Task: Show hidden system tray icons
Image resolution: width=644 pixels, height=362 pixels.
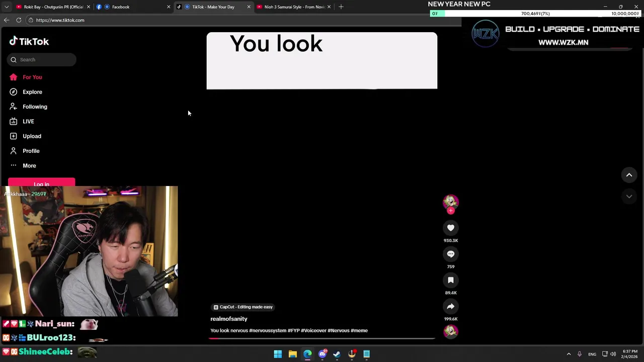Action: (569, 354)
